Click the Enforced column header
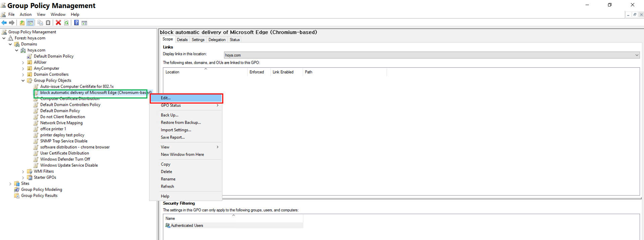This screenshot has height=240, width=644. click(x=259, y=72)
